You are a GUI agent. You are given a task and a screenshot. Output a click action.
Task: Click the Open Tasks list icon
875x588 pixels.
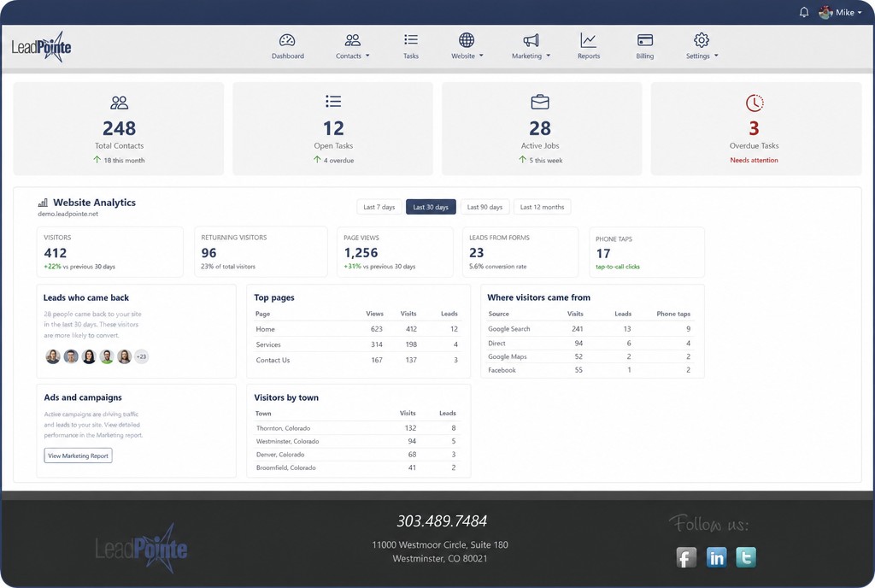click(333, 101)
